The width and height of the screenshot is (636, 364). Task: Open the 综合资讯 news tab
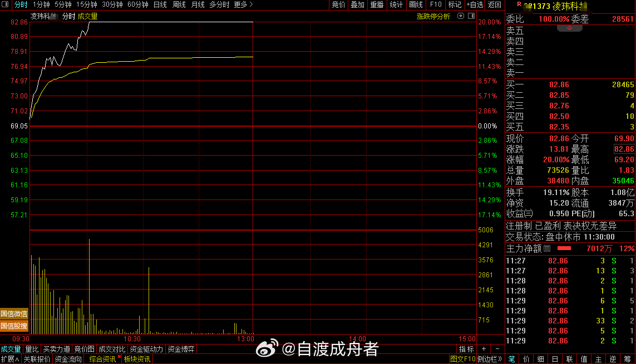[x=102, y=359]
